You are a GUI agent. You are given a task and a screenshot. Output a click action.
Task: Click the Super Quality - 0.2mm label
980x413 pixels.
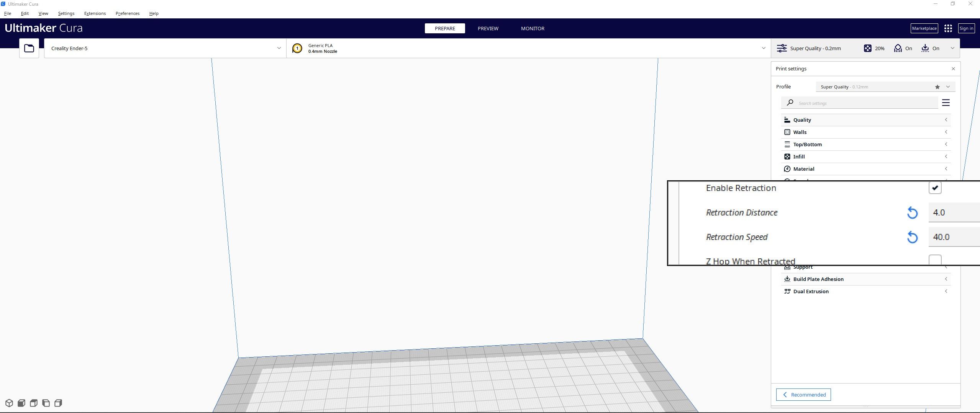815,48
